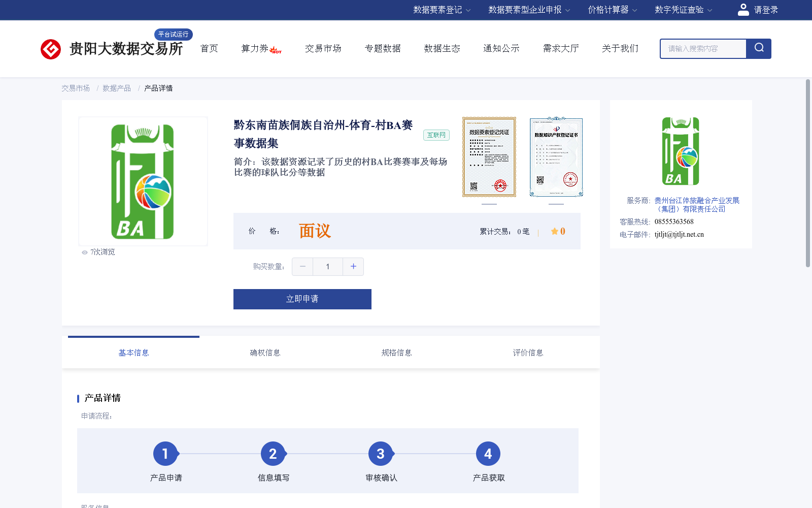Click the 互联网 tag
Screen dimensions: 812x508
coord(436,135)
